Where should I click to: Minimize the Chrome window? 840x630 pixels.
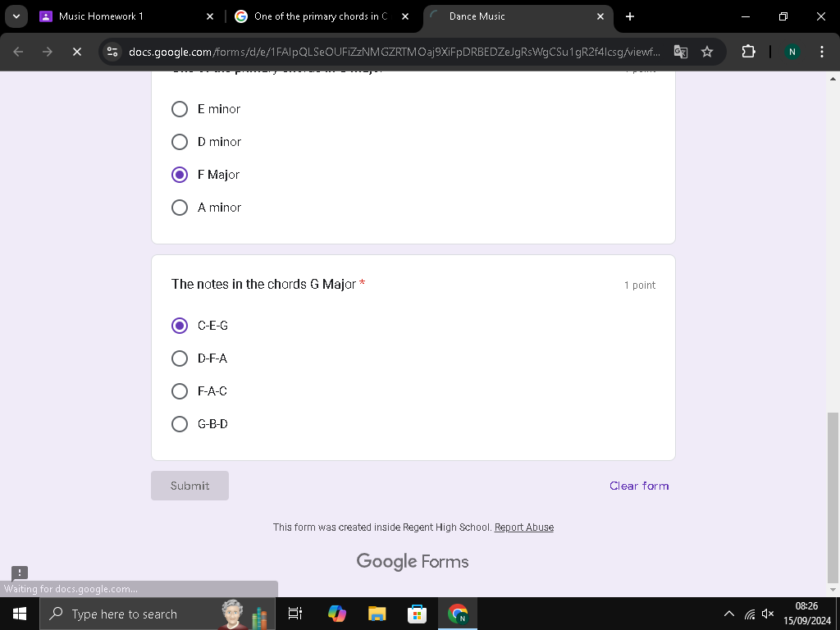click(745, 16)
